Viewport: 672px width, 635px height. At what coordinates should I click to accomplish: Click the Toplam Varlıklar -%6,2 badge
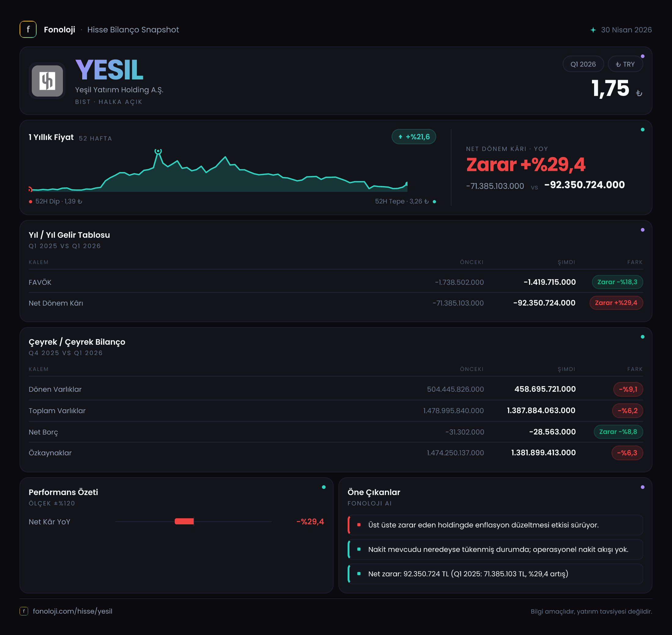pyautogui.click(x=627, y=411)
